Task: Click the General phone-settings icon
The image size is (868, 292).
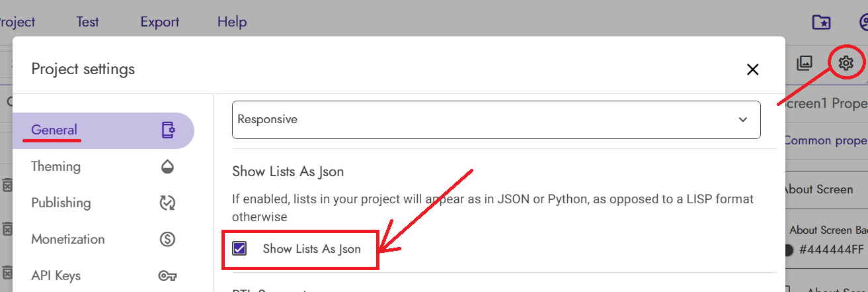Action: (168, 130)
